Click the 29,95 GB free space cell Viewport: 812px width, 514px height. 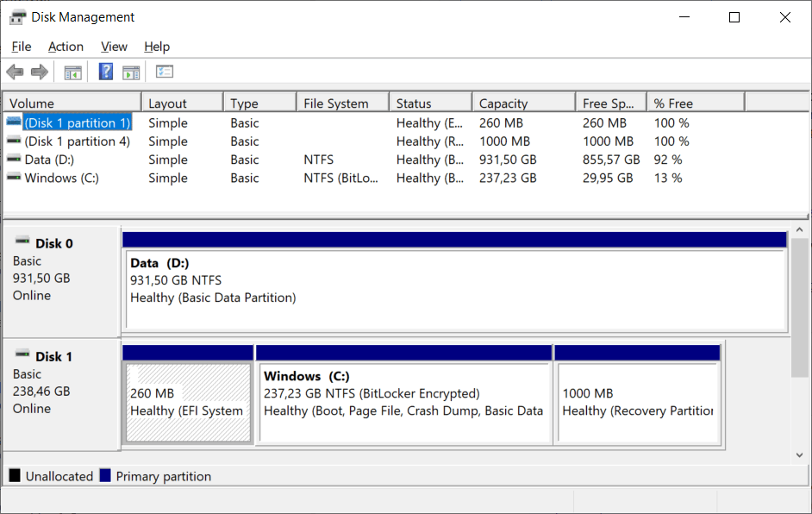coord(608,179)
